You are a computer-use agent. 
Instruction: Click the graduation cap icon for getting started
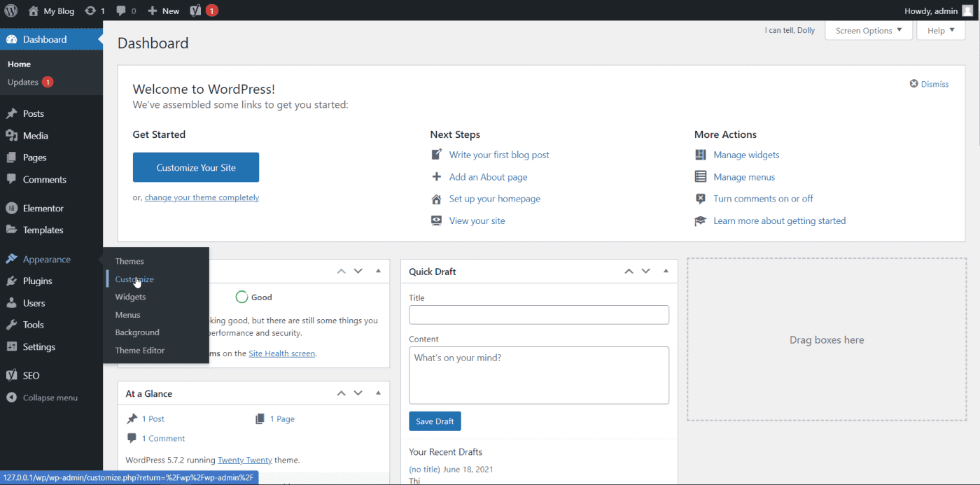[x=701, y=220]
